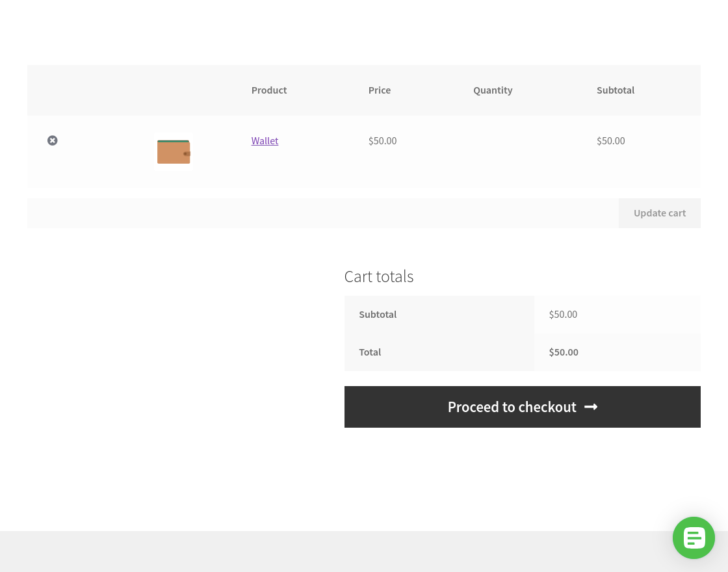Open chat via the floating green icon
Viewport: 728px width, 572px height.
pyautogui.click(x=694, y=538)
